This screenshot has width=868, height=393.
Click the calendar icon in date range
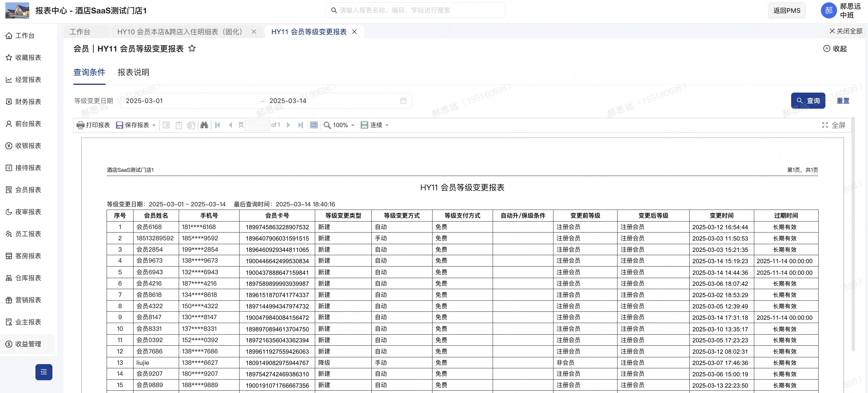[403, 101]
